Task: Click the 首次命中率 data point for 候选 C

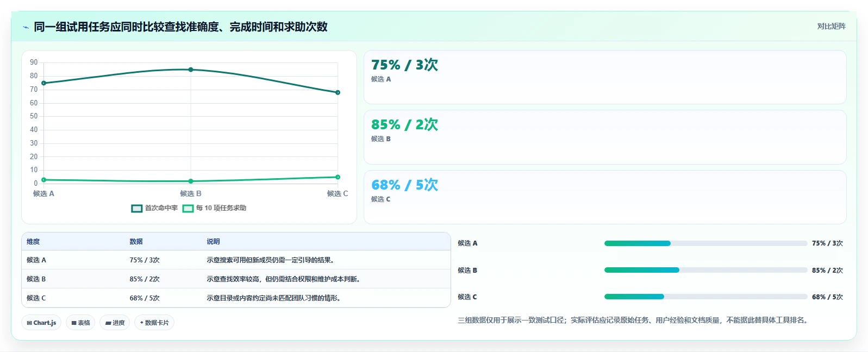Action: pyautogui.click(x=338, y=92)
